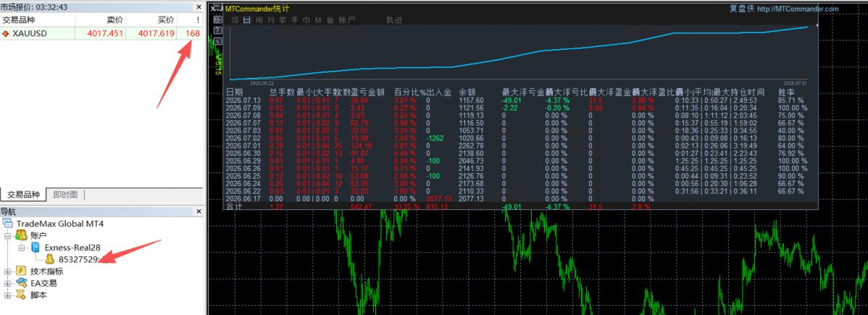
Task: Click the '√' check button on MTCommander panel
Action: (217, 41)
